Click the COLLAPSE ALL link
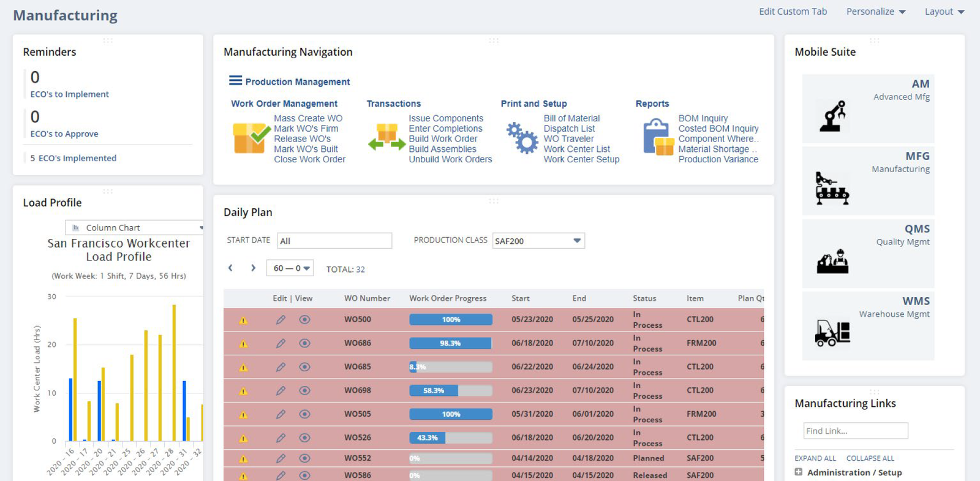This screenshot has width=980, height=481. click(x=870, y=458)
